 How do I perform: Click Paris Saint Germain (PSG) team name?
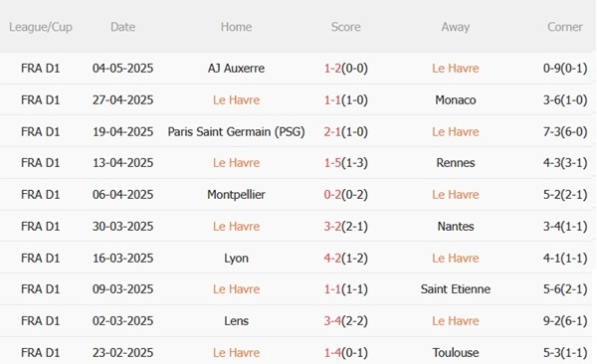236,131
